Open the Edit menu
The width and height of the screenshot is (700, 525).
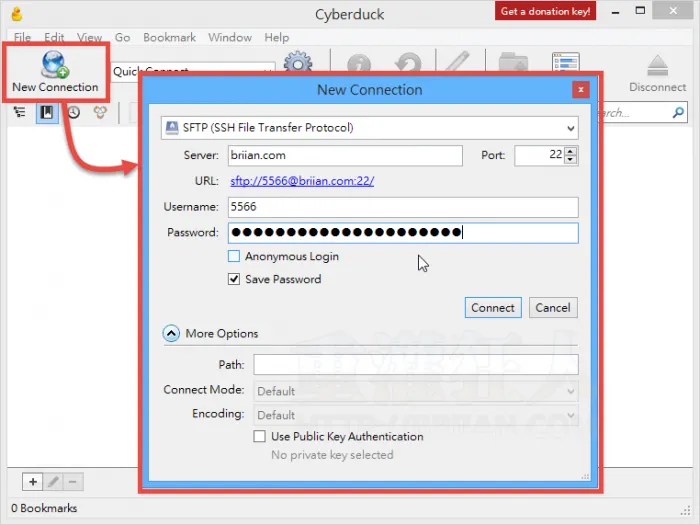coord(54,38)
